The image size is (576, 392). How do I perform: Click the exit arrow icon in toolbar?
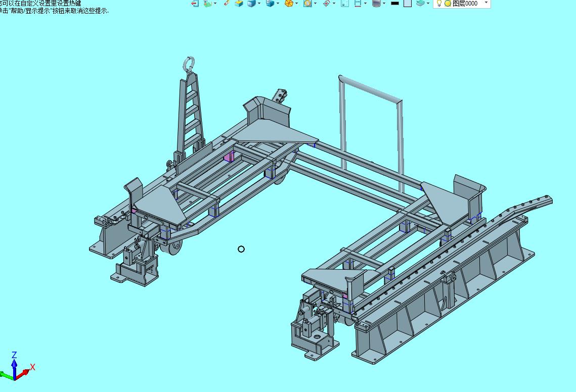pyautogui.click(x=195, y=4)
